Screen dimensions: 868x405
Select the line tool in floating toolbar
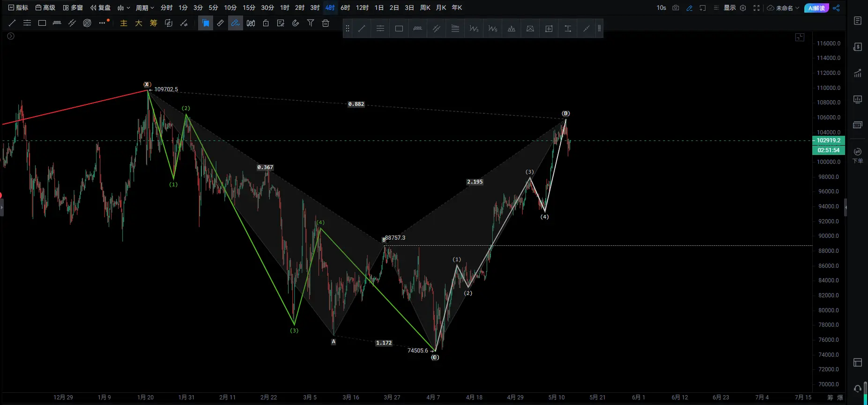362,29
